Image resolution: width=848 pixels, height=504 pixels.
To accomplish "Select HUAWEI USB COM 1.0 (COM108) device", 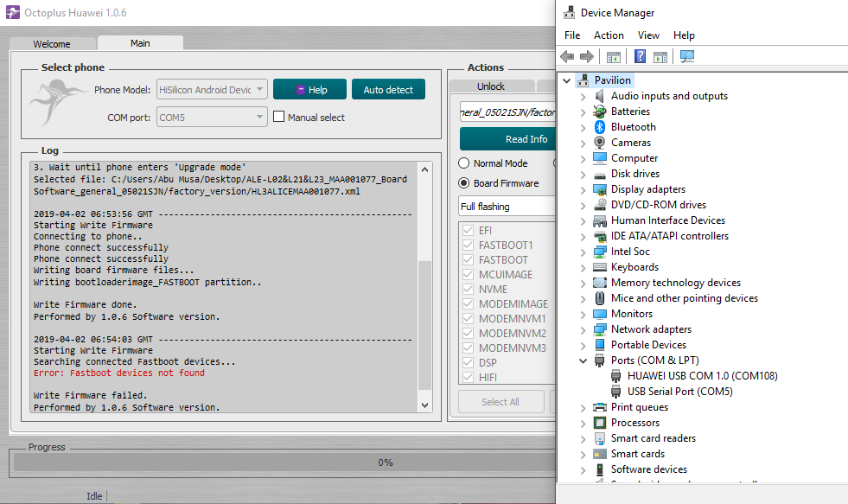I will tap(702, 376).
